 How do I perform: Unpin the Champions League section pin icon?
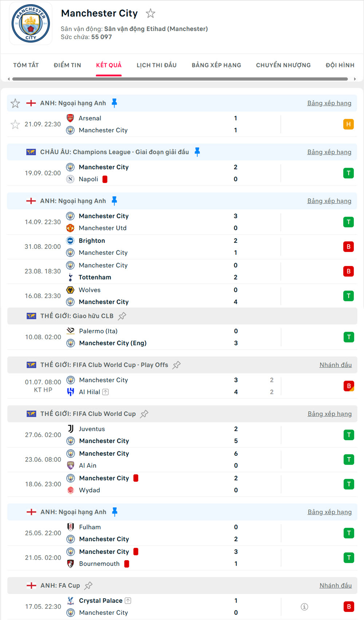(x=197, y=152)
